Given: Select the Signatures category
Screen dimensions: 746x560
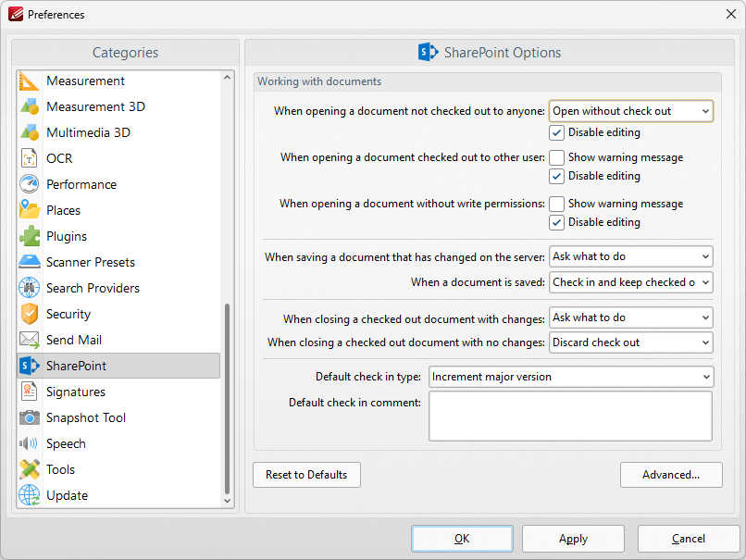Looking at the screenshot, I should click(119, 392).
